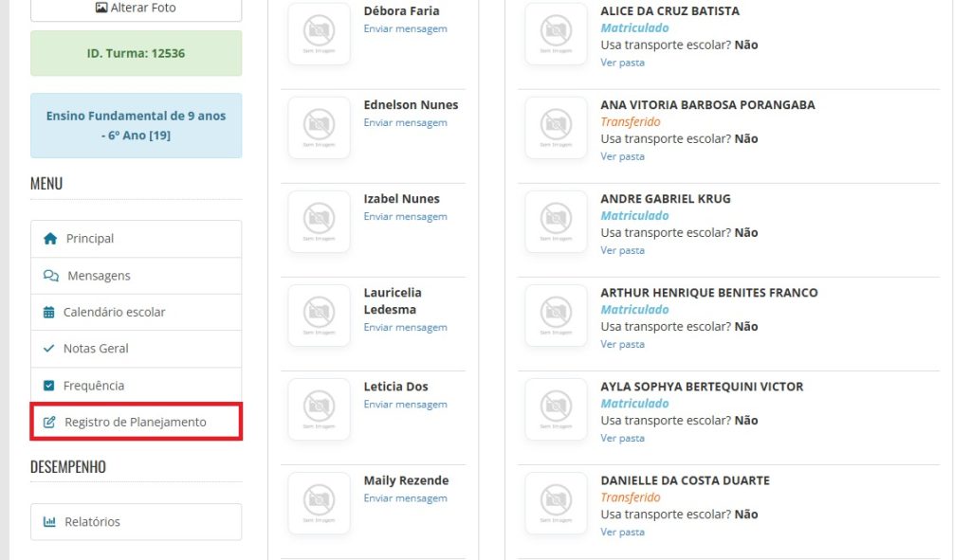Select the Ensino Fundamental de 9 anos box
The height and width of the screenshot is (560, 971).
(x=136, y=126)
